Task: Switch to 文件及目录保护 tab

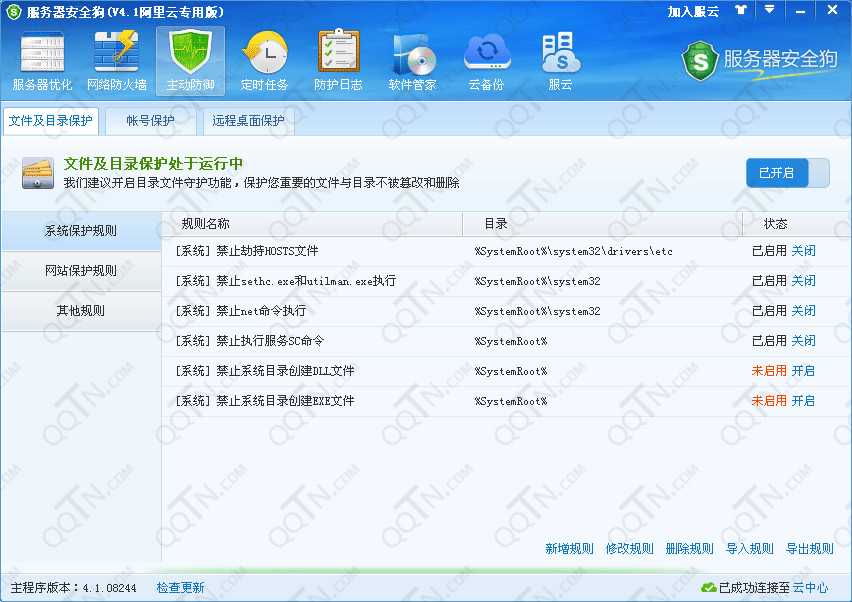Action: click(51, 121)
